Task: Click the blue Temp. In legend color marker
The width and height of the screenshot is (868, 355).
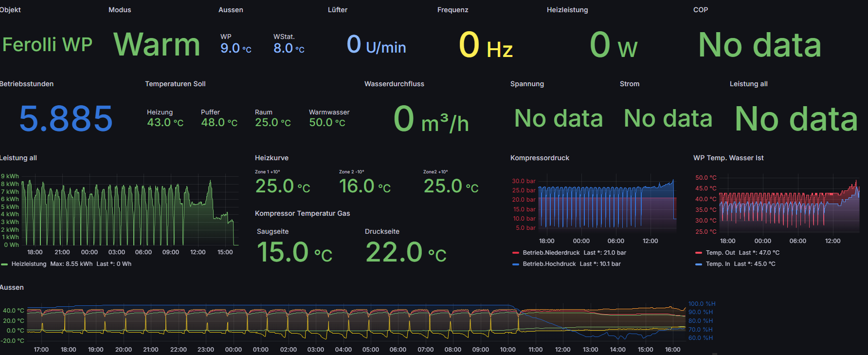Action: tap(699, 264)
